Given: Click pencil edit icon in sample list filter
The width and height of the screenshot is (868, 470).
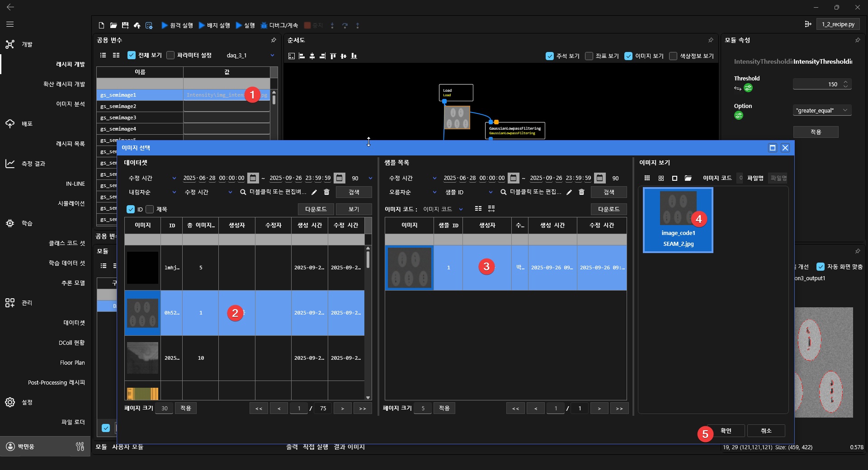Looking at the screenshot, I should pyautogui.click(x=569, y=192).
